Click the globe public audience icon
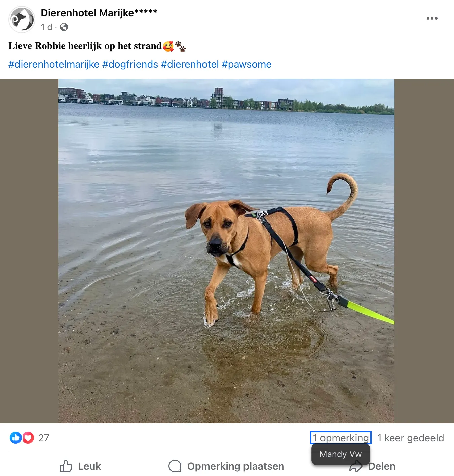Viewport: 454px width, 476px height. coord(64,27)
